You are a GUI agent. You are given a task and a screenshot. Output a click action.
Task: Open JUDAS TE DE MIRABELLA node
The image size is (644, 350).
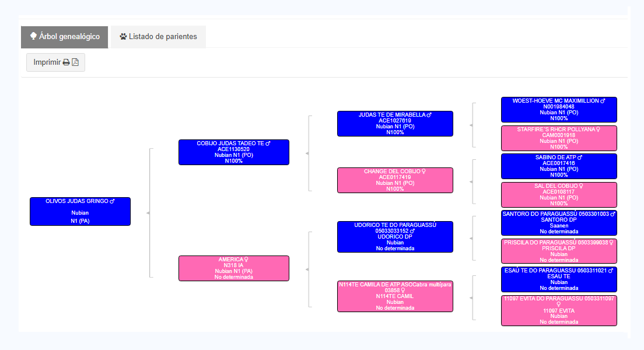[395, 124]
